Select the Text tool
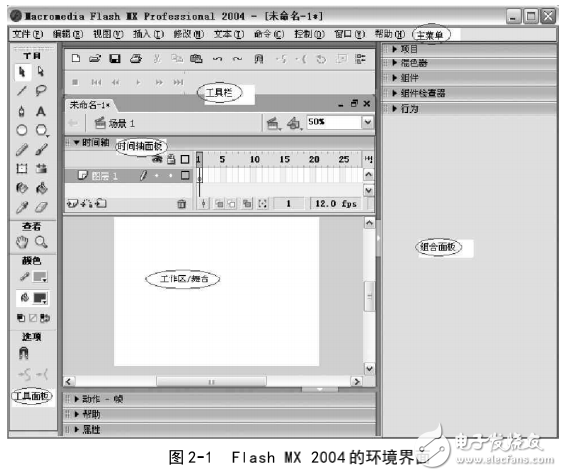Viewport: 562px width, 476px height. pos(41,111)
